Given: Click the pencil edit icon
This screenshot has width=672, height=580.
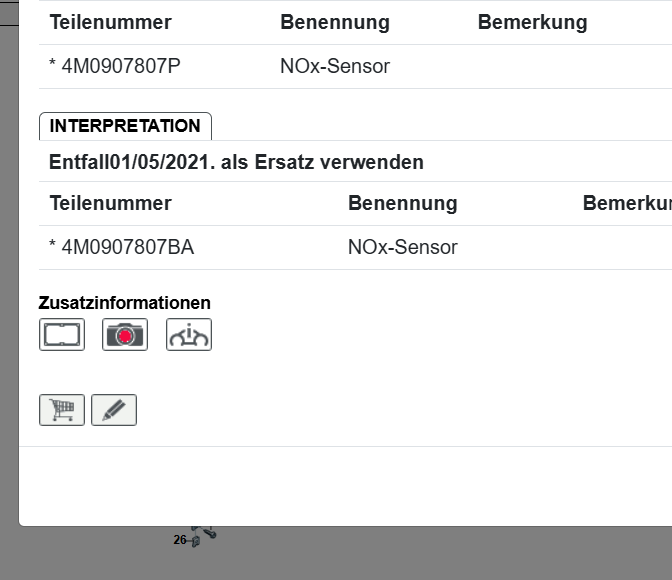Looking at the screenshot, I should [x=114, y=410].
